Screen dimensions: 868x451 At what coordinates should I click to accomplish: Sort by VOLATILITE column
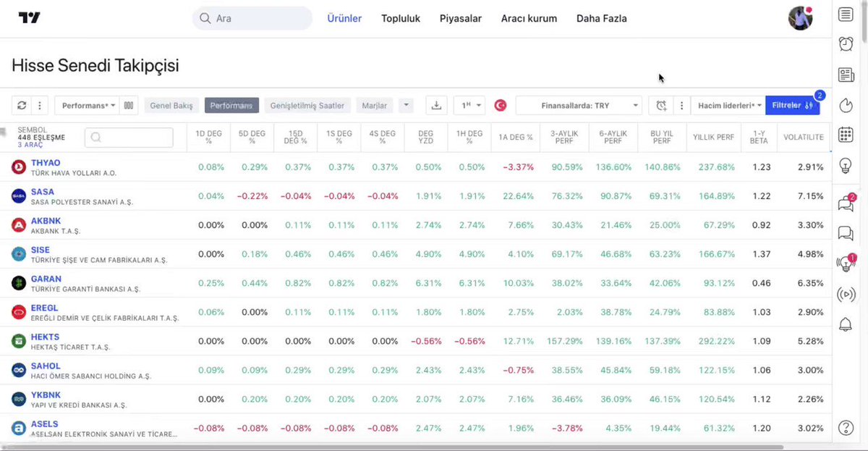point(804,137)
